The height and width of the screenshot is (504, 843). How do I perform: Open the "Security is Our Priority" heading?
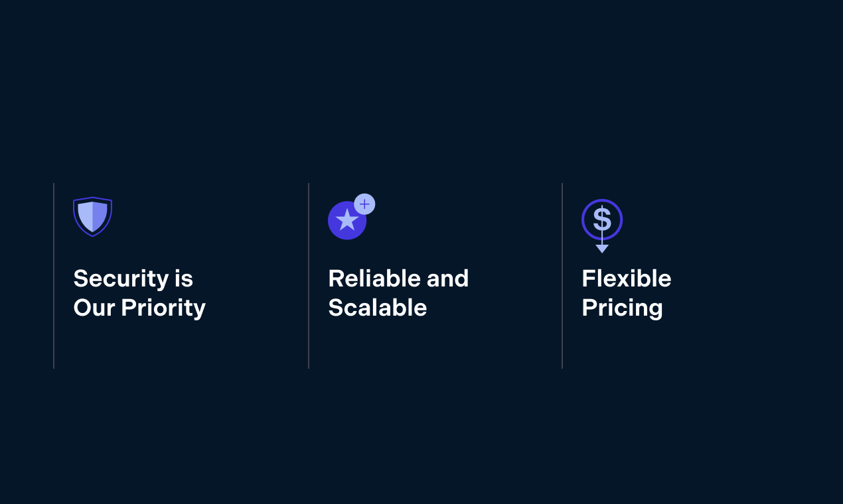[x=139, y=293]
